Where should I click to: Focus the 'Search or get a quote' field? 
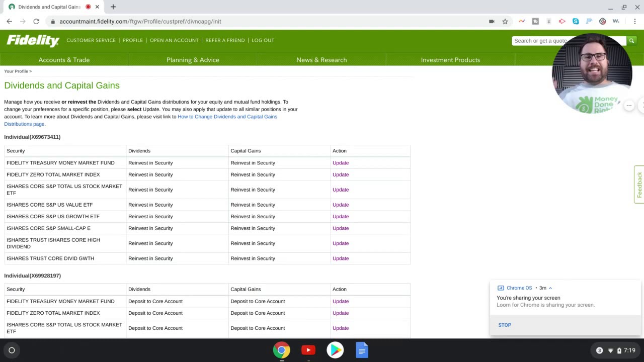click(x=569, y=41)
